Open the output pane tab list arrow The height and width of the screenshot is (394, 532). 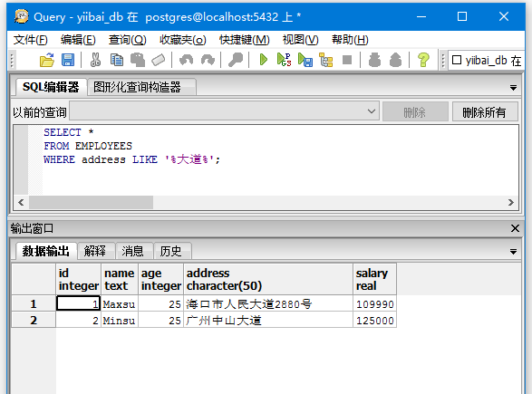[x=513, y=252]
